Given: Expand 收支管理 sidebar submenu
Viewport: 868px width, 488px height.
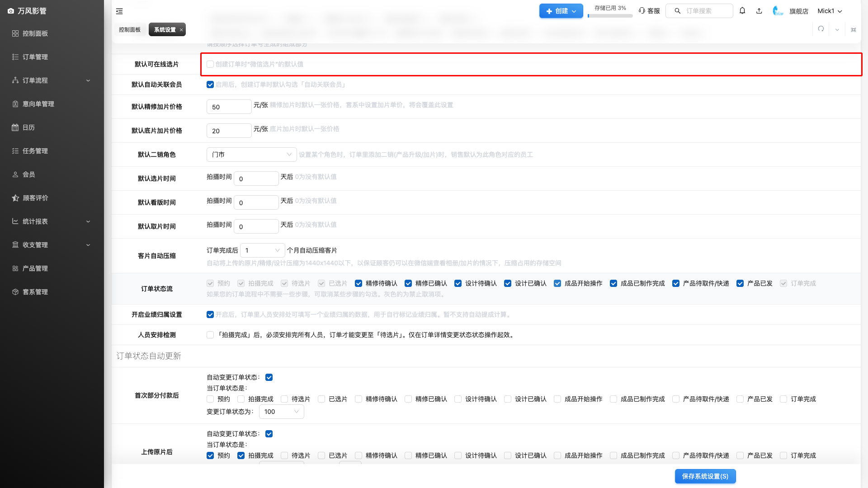Looking at the screenshot, I should tap(88, 245).
